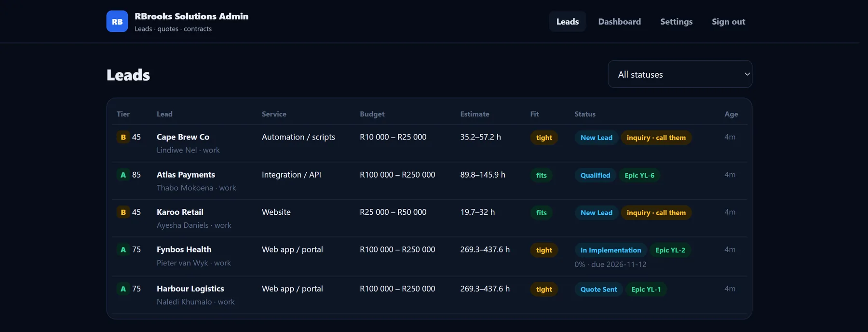Click the Automation / scripts service cell
The height and width of the screenshot is (332, 868).
298,137
